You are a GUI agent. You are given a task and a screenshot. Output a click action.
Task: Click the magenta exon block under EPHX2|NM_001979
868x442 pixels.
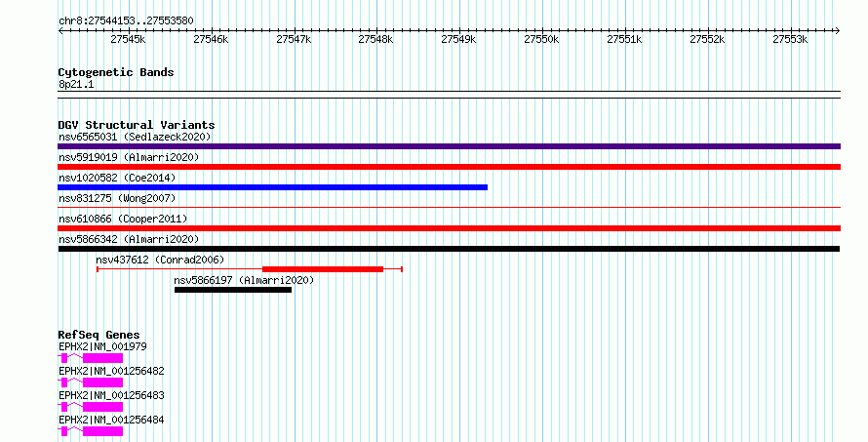pyautogui.click(x=102, y=358)
